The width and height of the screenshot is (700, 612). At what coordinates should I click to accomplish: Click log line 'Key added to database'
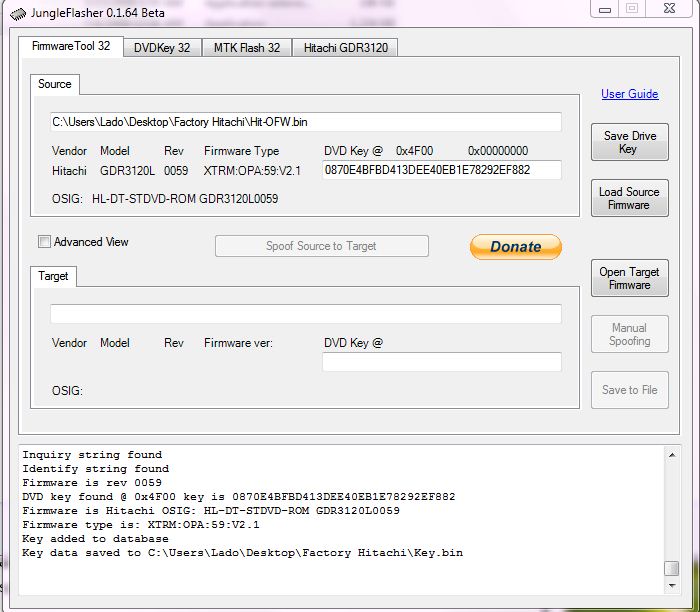tap(96, 539)
